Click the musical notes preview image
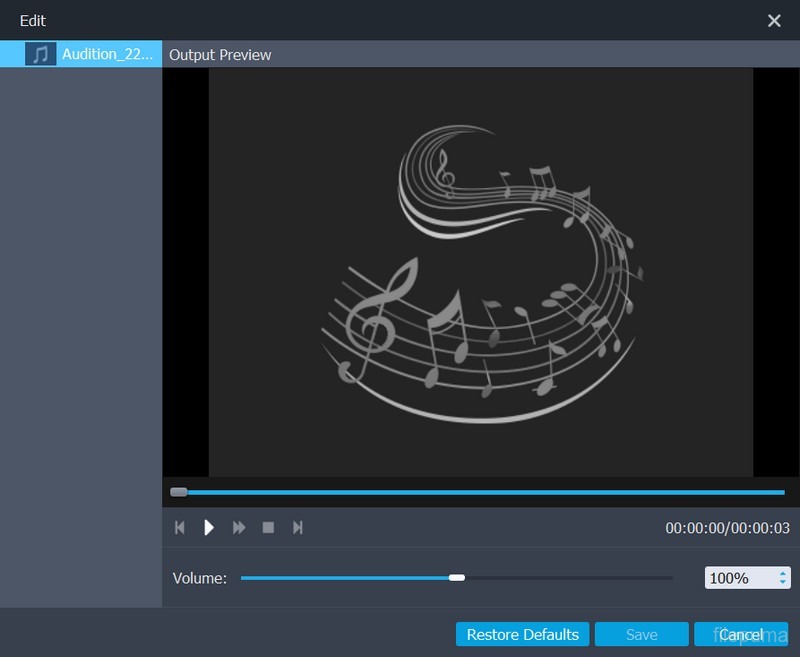The height and width of the screenshot is (657, 800). pos(480,272)
